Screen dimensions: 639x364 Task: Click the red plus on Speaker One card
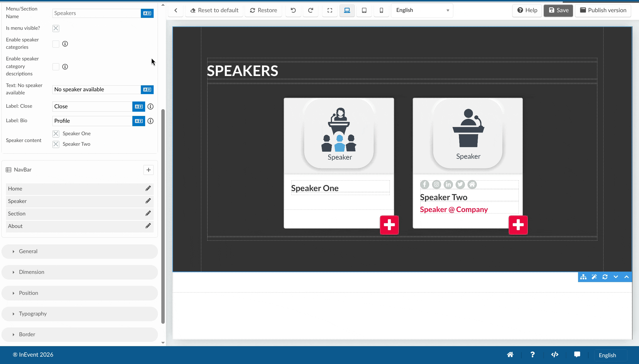(389, 225)
